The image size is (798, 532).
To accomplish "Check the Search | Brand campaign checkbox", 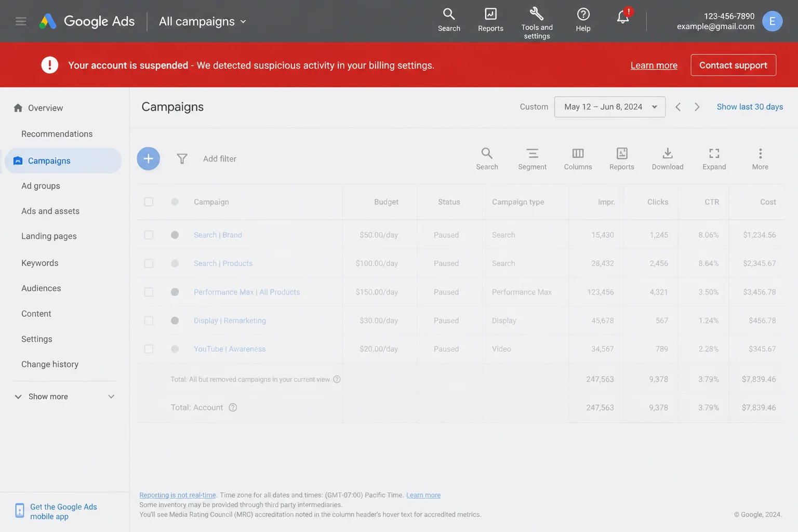I will (x=149, y=235).
